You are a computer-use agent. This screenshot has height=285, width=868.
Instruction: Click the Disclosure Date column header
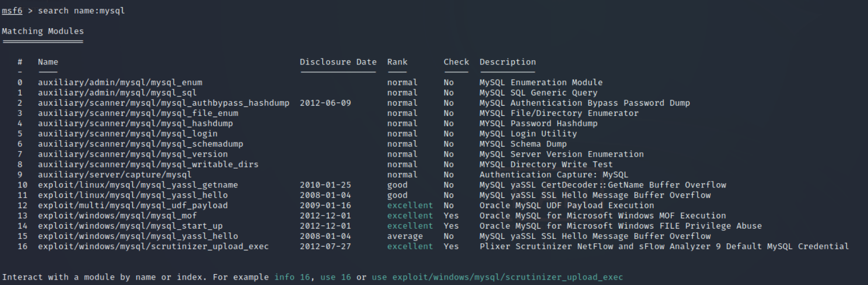pyautogui.click(x=338, y=62)
